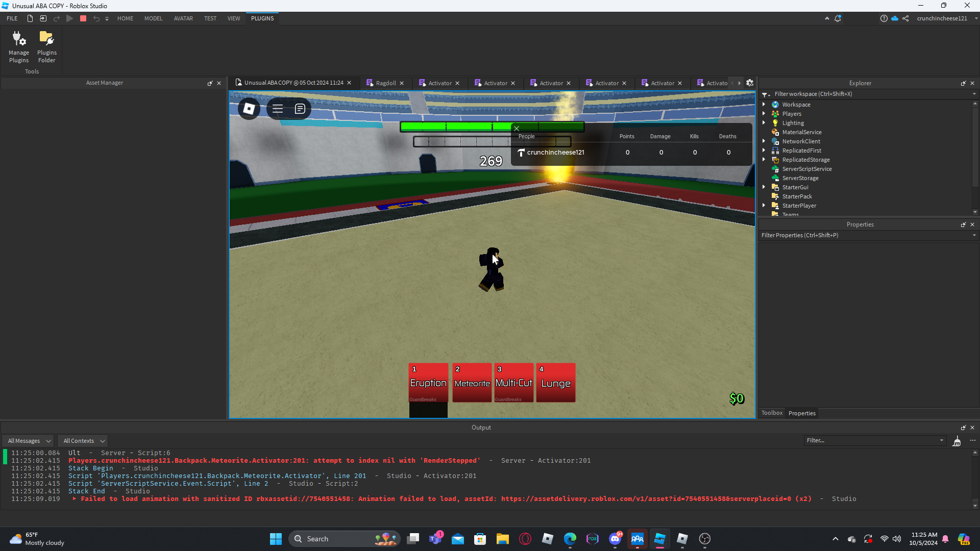The image size is (980, 551).
Task: Open the Plugins Folder
Action: pyautogui.click(x=46, y=46)
